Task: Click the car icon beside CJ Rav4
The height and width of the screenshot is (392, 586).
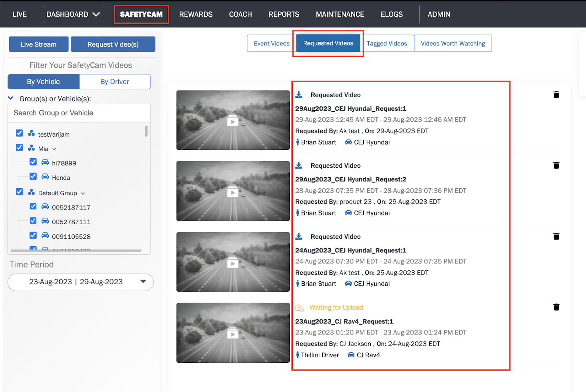Action: pos(351,355)
